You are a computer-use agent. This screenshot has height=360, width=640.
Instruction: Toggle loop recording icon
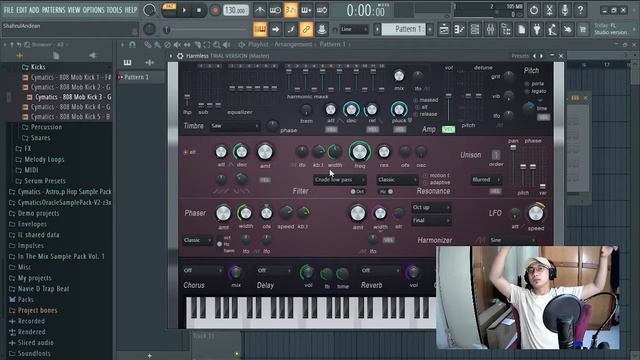[x=322, y=10]
